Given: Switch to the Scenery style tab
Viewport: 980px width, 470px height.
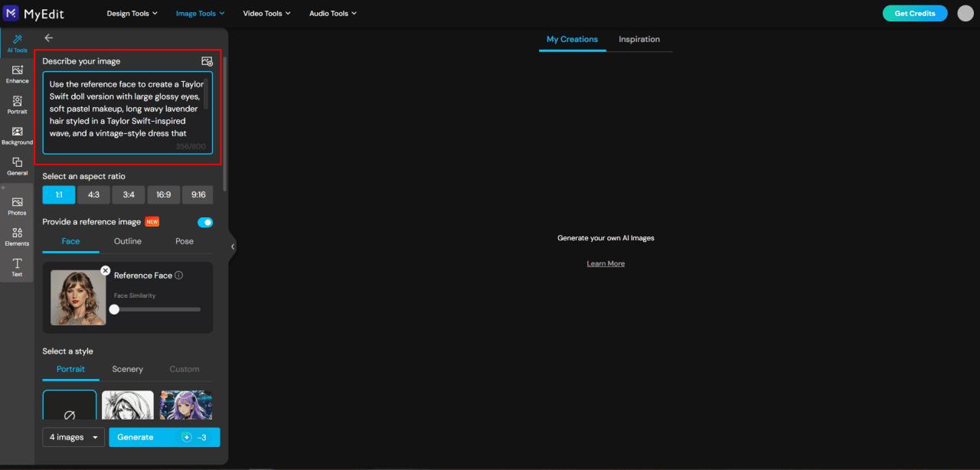Looking at the screenshot, I should (128, 369).
